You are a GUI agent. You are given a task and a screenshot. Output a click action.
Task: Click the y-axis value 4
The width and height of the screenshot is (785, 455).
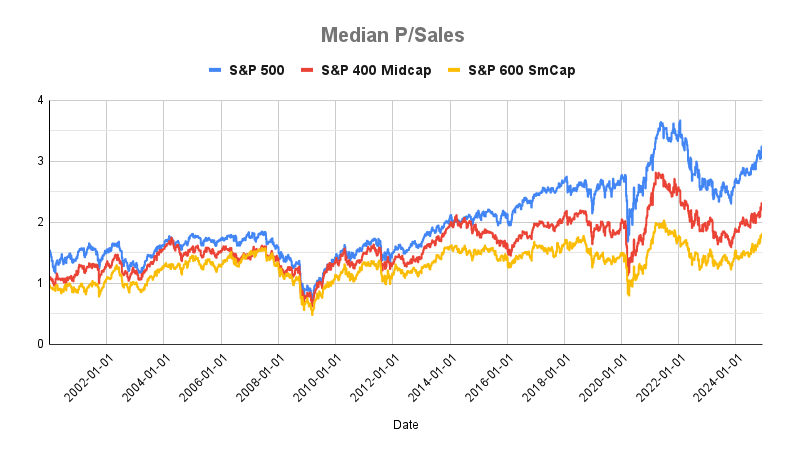(39, 100)
